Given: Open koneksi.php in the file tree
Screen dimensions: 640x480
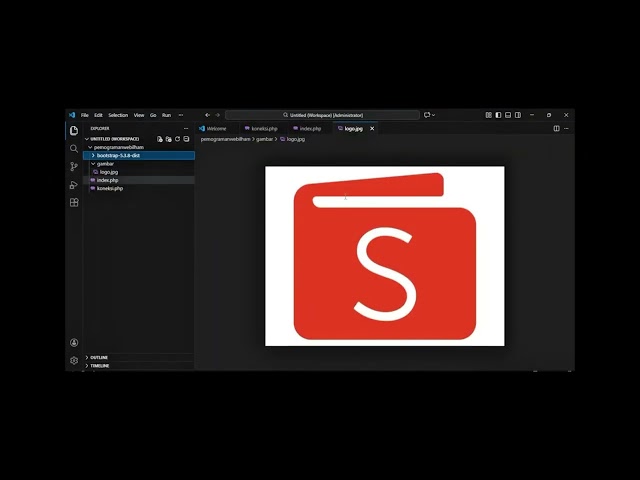Looking at the screenshot, I should (139, 188).
